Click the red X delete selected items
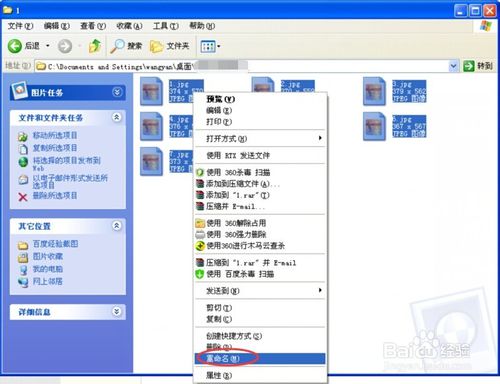500x384 pixels. coord(23,197)
